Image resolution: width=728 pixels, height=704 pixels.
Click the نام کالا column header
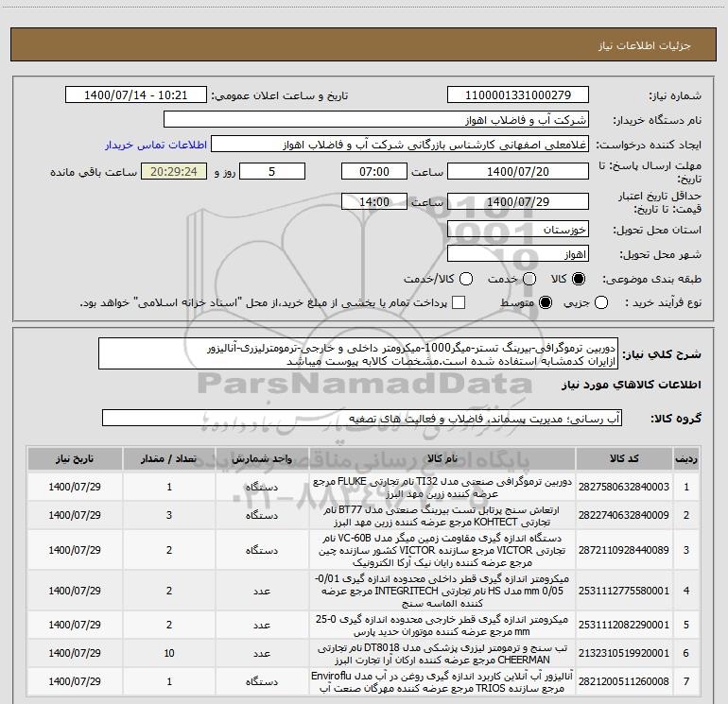pos(442,459)
